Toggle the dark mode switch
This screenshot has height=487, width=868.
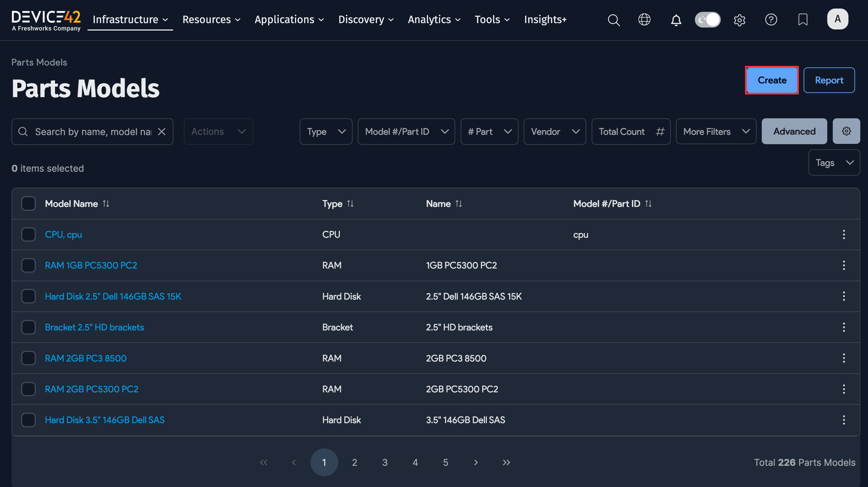708,20
